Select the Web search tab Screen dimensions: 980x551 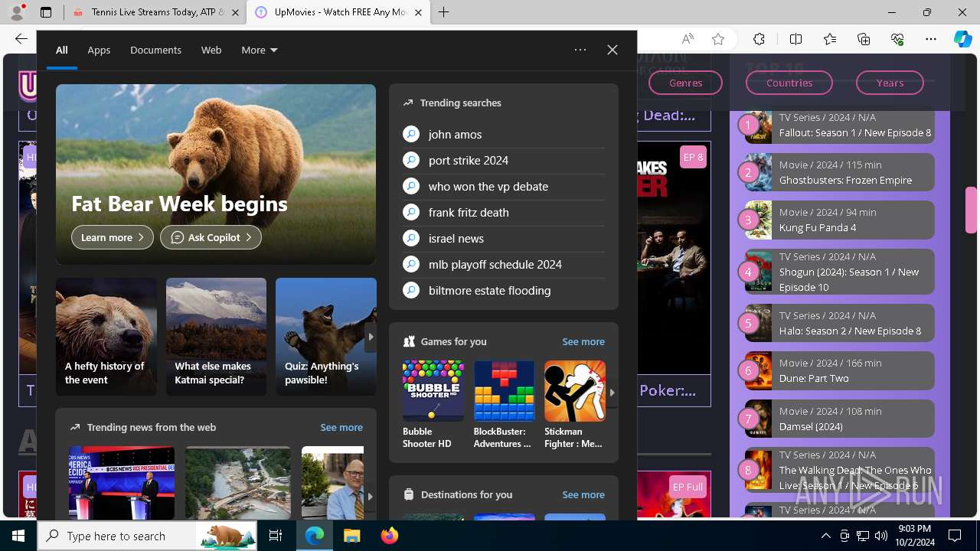point(211,50)
